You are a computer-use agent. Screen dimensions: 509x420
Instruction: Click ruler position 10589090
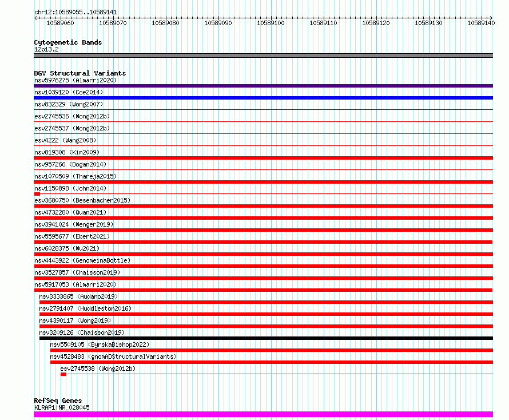point(218,23)
